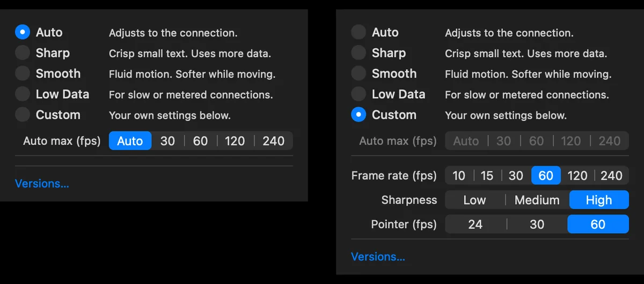Set Frame rate to 120 fps

click(x=577, y=176)
